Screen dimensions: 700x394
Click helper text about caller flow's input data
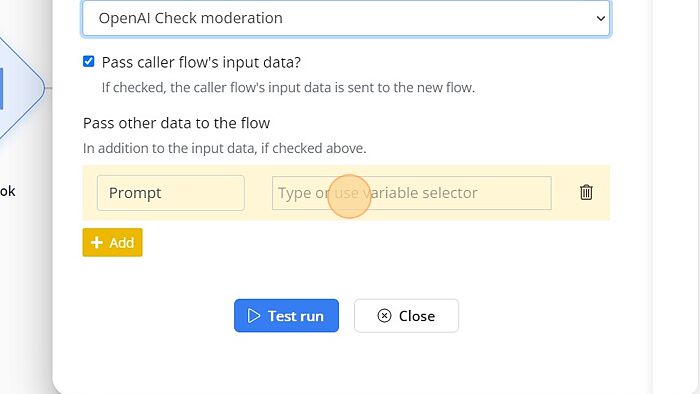[x=288, y=87]
